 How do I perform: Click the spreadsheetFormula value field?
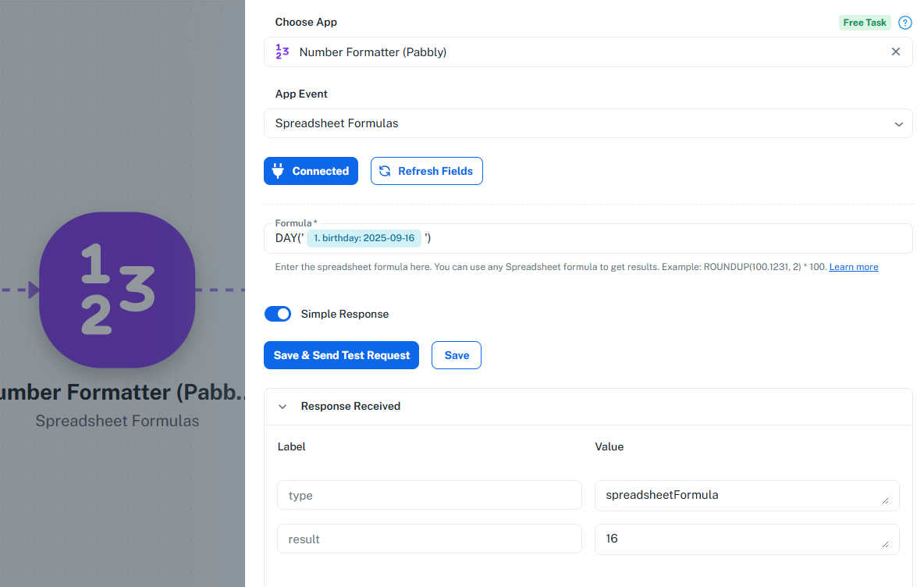[747, 495]
